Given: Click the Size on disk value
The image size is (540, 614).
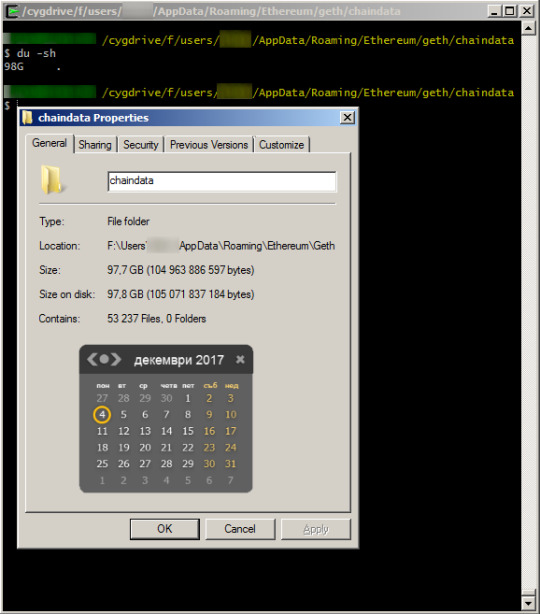Looking at the screenshot, I should [x=181, y=294].
